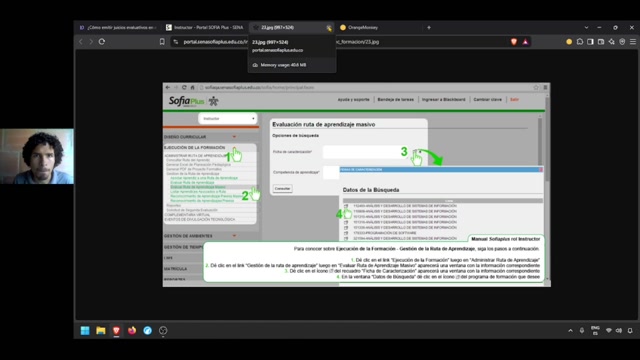Open the tab search dropdown arrow
640x360 pixels.
586,27
